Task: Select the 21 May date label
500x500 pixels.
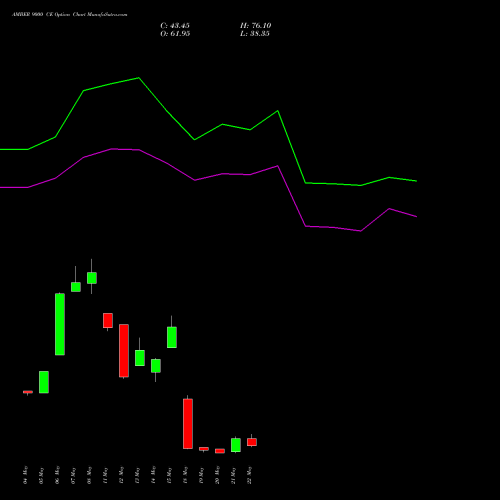Action: tap(234, 475)
